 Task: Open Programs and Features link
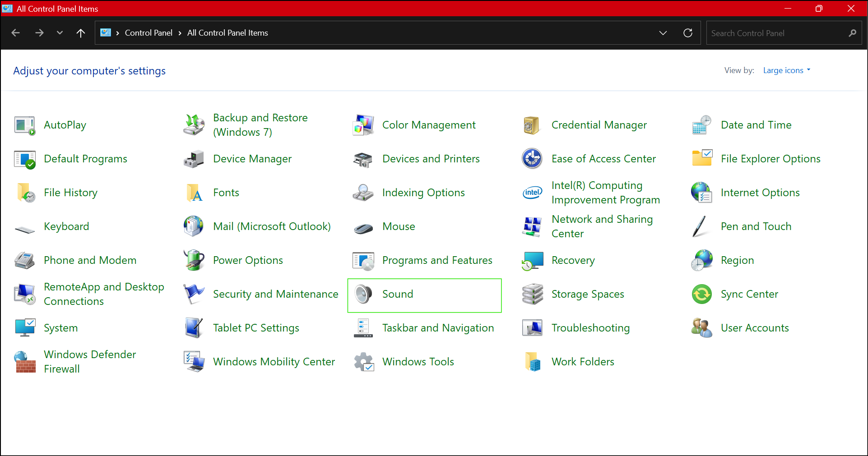[437, 260]
